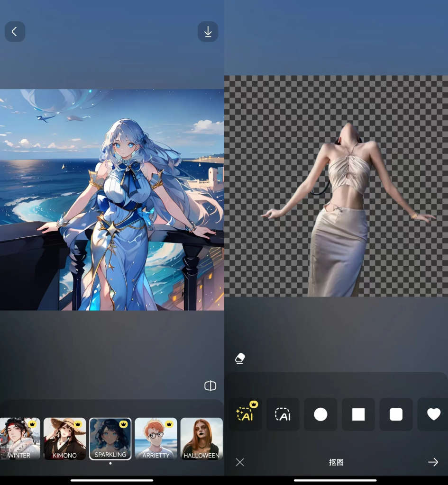Tap the back arrow button
This screenshot has height=485, width=448.
click(15, 32)
